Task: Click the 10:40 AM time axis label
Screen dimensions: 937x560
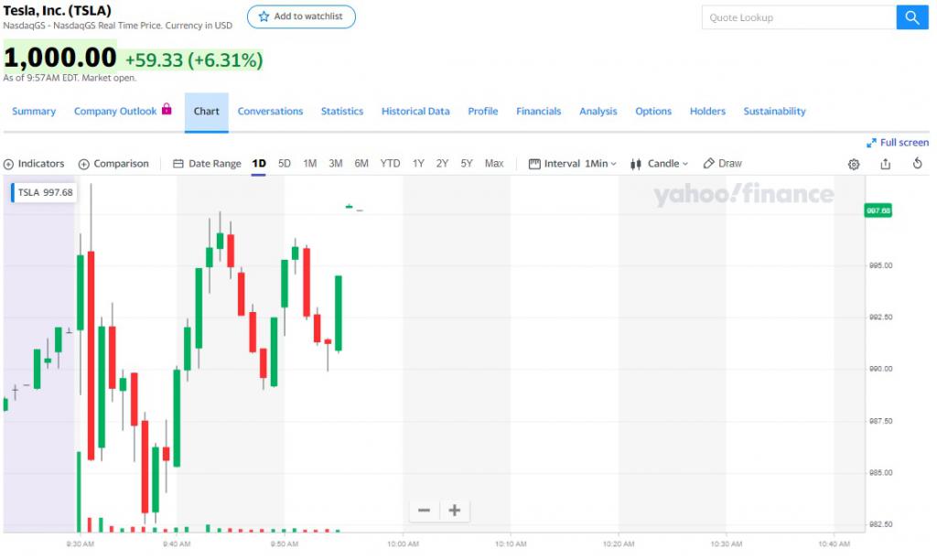Action: 835,544
